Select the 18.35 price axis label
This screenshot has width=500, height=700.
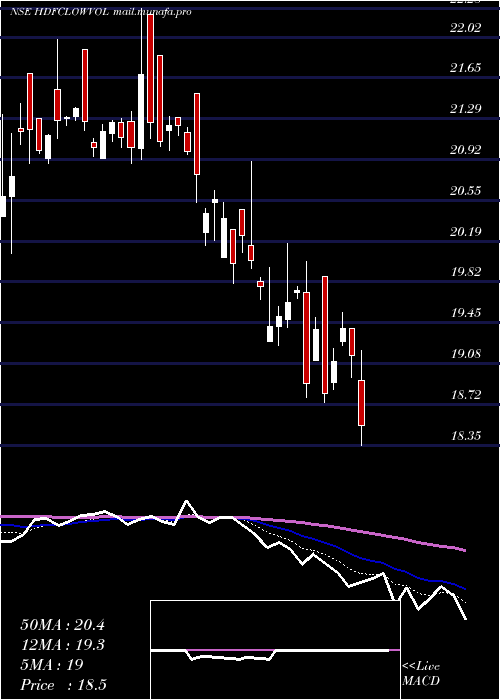click(466, 435)
